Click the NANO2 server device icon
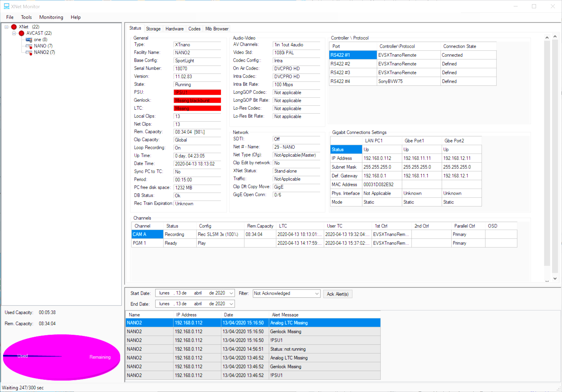The height and width of the screenshot is (392, 562). [x=29, y=52]
